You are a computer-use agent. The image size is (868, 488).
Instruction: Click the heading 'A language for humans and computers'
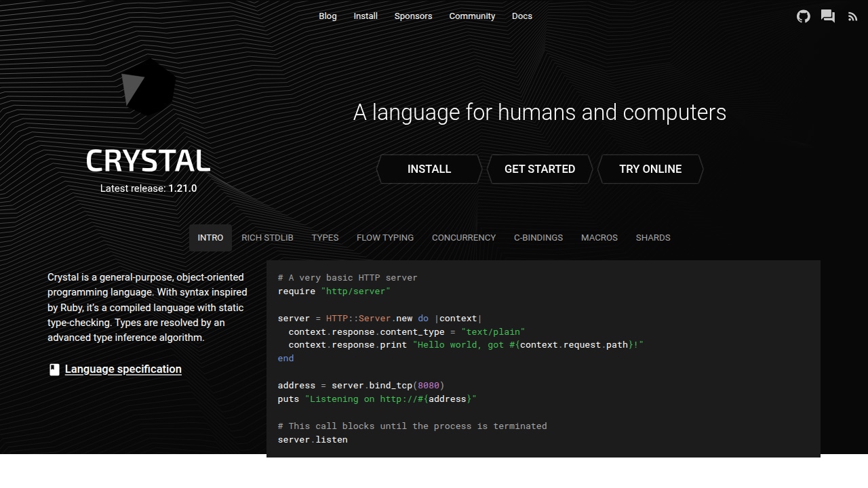(x=540, y=112)
